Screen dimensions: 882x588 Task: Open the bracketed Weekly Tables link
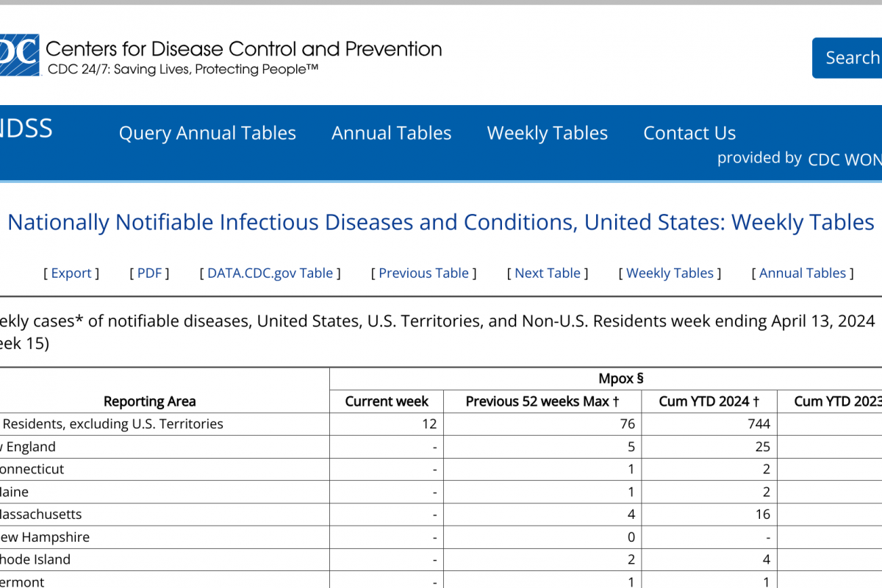coord(670,273)
